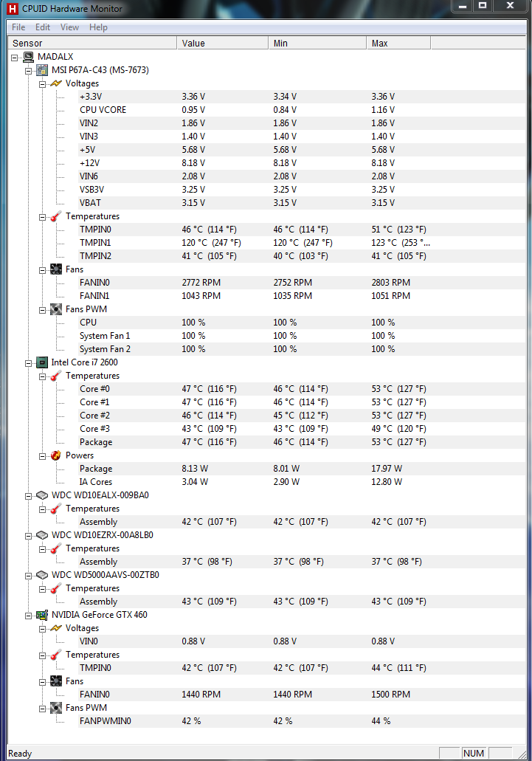Open the Help menu
The height and width of the screenshot is (761, 532).
98,27
